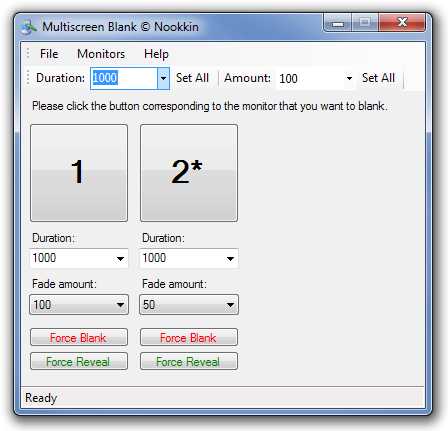This screenshot has width=448, height=431.
Task: Blank monitor 2* using its large button
Action: coord(189,173)
